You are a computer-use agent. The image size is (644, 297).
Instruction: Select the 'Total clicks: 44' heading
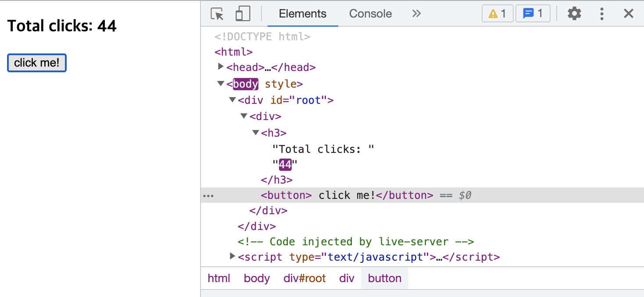point(62,26)
